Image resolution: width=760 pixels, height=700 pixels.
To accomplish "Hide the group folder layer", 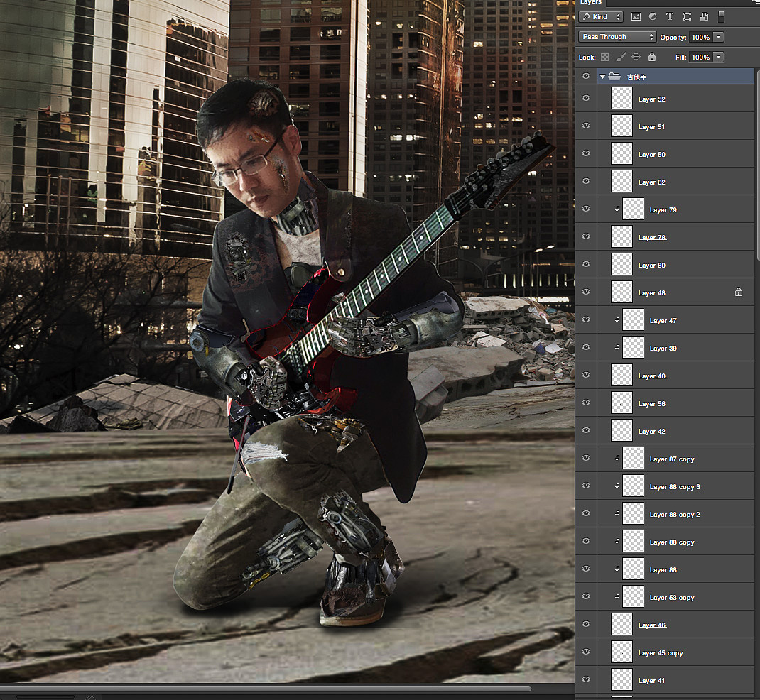I will (x=586, y=77).
